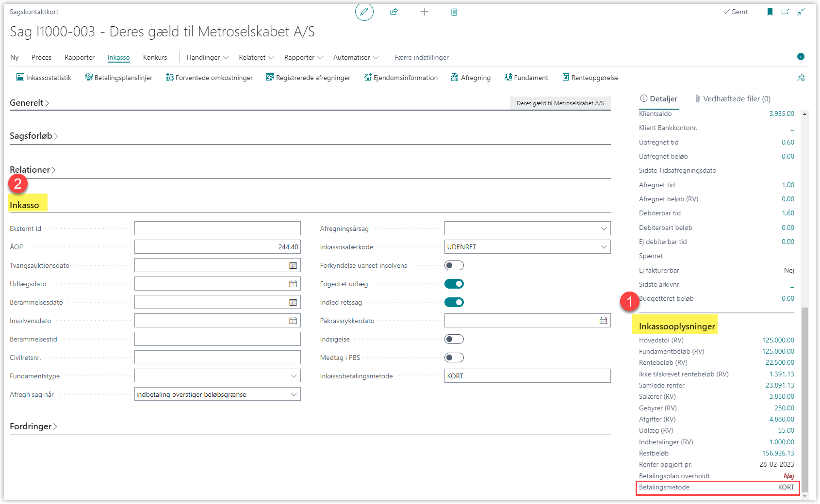Open calendar picker for Udlægsdato
The height and width of the screenshot is (504, 820).
[x=293, y=284]
